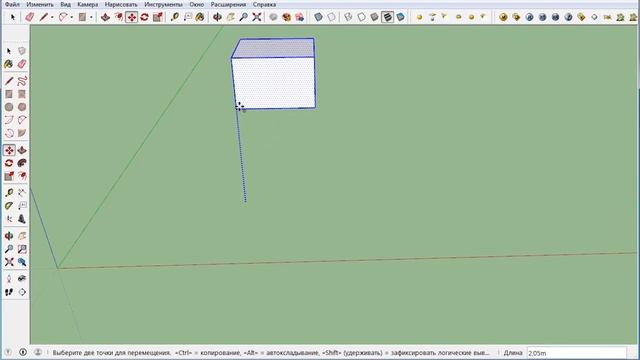Image resolution: width=640 pixels, height=360 pixels.
Task: Pick the Eraser in the left toolbar
Action: coord(22,64)
